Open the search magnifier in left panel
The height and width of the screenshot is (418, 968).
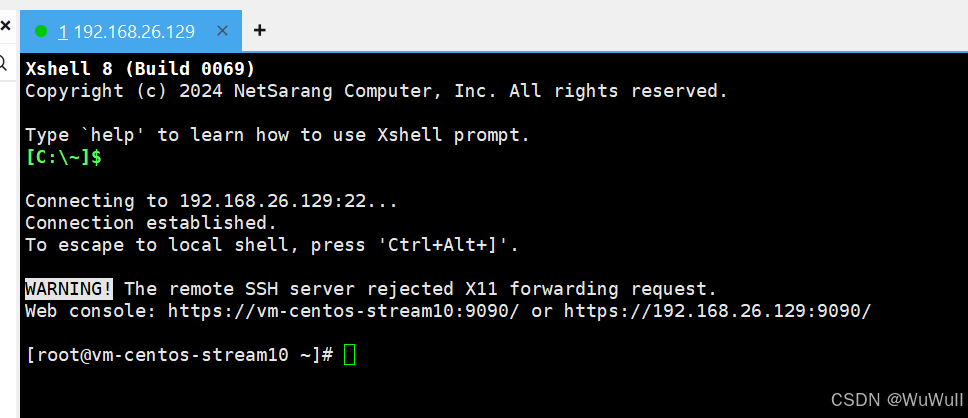(3, 62)
